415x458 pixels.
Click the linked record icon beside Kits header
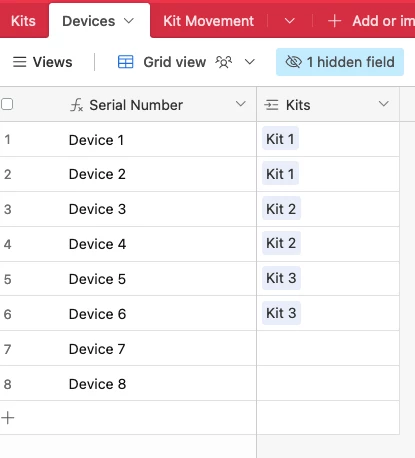pyautogui.click(x=271, y=105)
